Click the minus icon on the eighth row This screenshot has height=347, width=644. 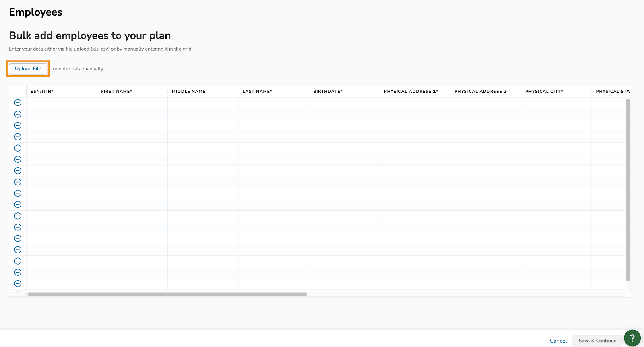tap(18, 182)
